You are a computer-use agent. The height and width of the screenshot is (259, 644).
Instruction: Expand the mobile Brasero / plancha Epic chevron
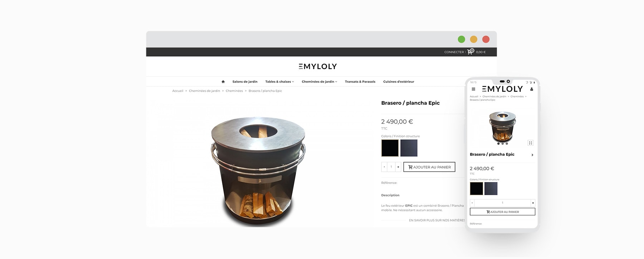tap(532, 155)
